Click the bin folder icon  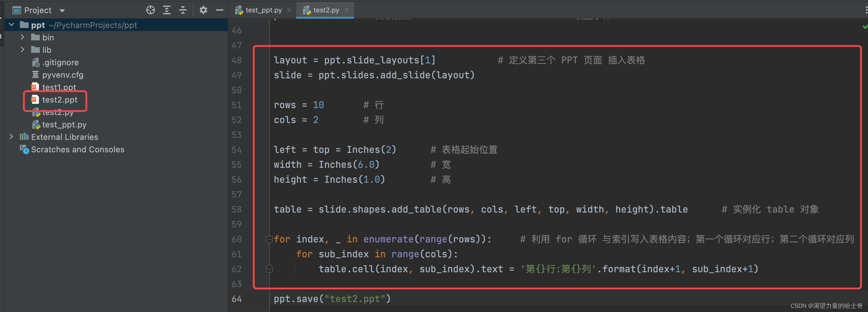35,37
